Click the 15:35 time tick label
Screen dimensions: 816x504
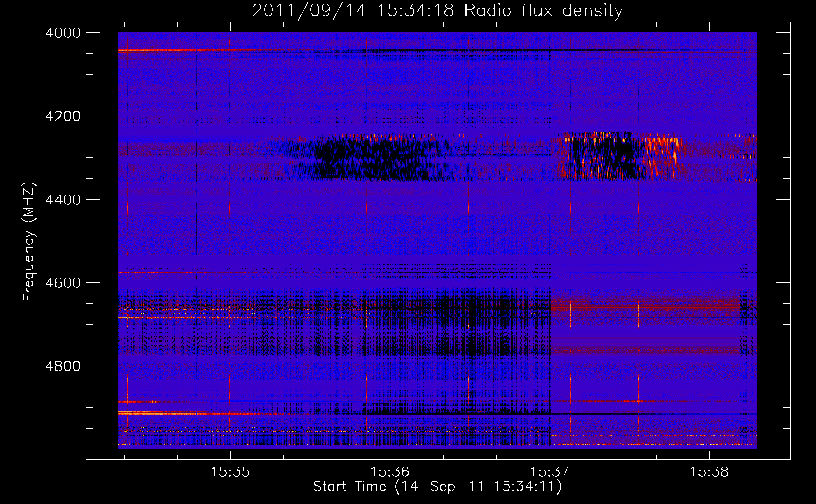[x=230, y=472]
